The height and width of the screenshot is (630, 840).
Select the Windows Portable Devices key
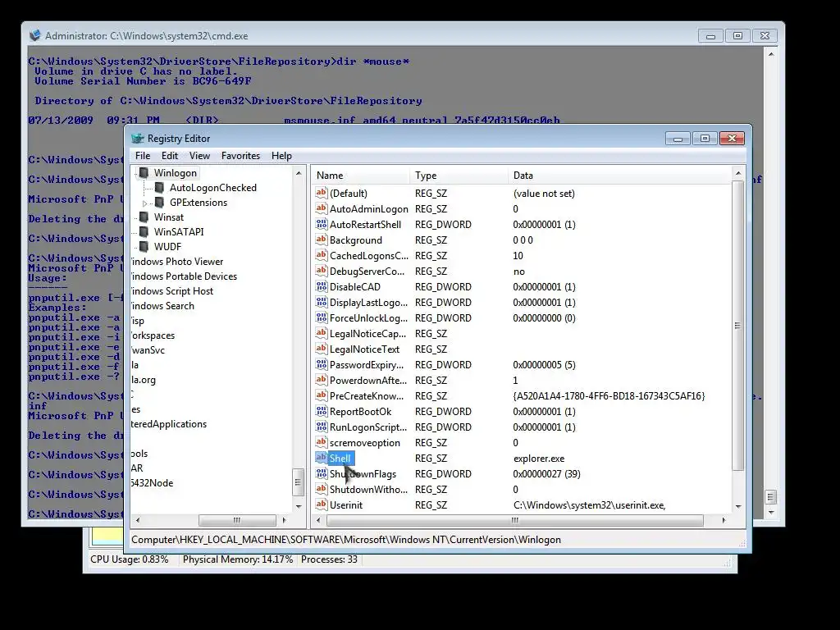point(184,276)
